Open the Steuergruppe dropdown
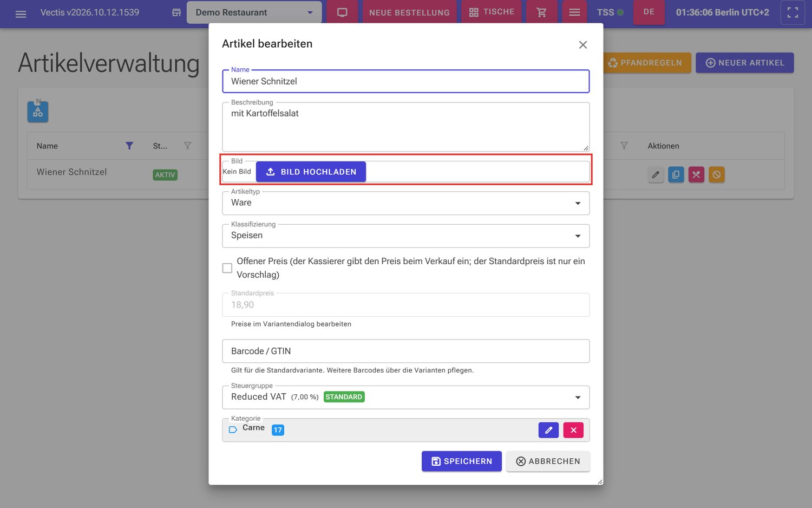The image size is (812, 508). 405,397
